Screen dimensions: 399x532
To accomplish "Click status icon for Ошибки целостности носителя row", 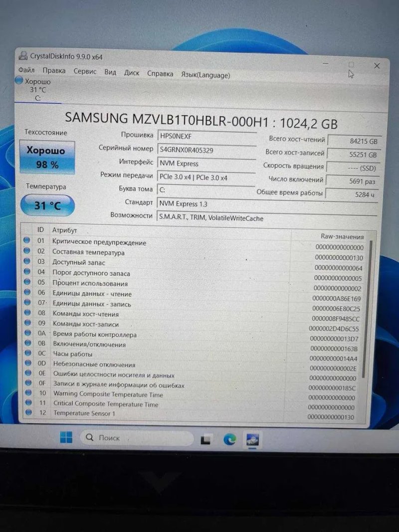I will pos(28,372).
